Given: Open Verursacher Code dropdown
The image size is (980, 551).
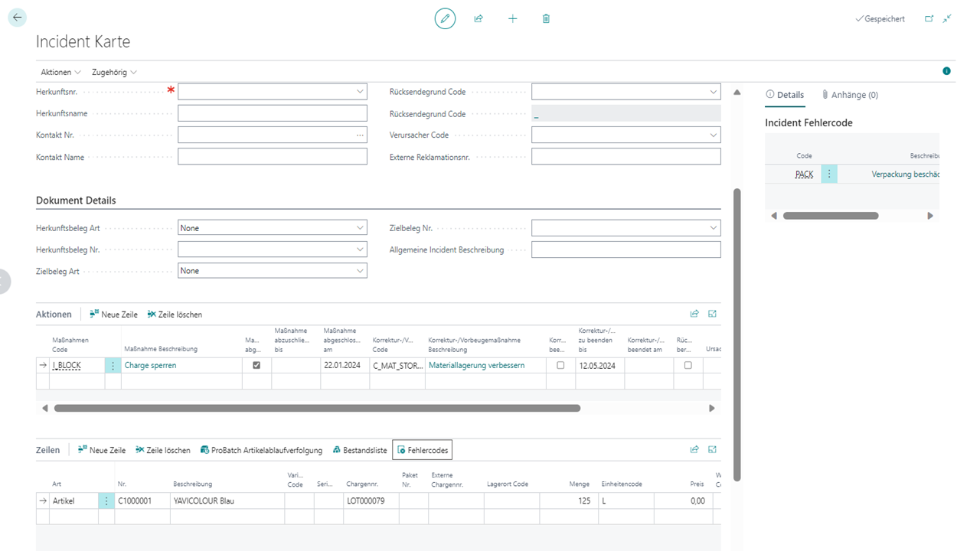Looking at the screenshot, I should coord(714,135).
